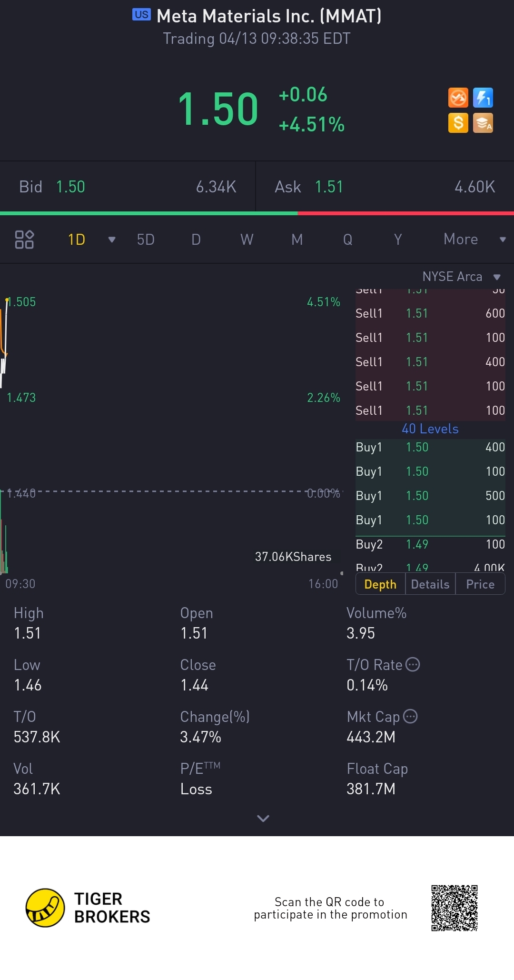The height and width of the screenshot is (980, 514).
Task: Tap the 37.06KShares volume label
Action: 293,557
